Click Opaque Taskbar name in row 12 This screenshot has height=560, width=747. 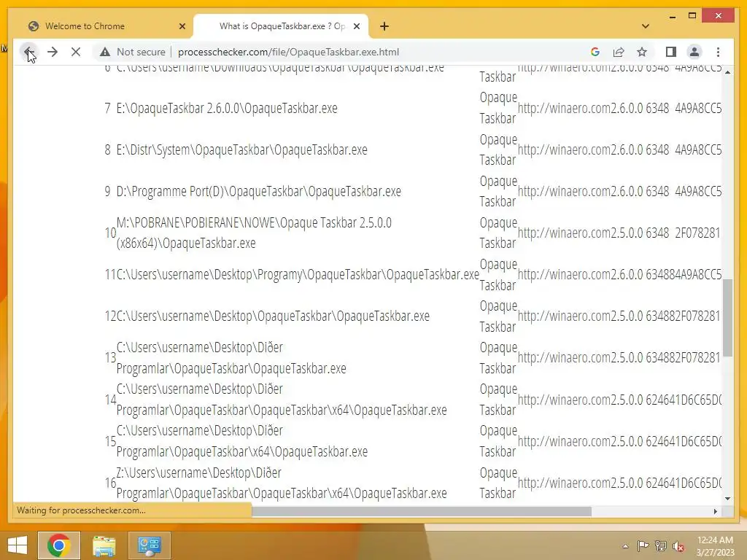coord(498,316)
